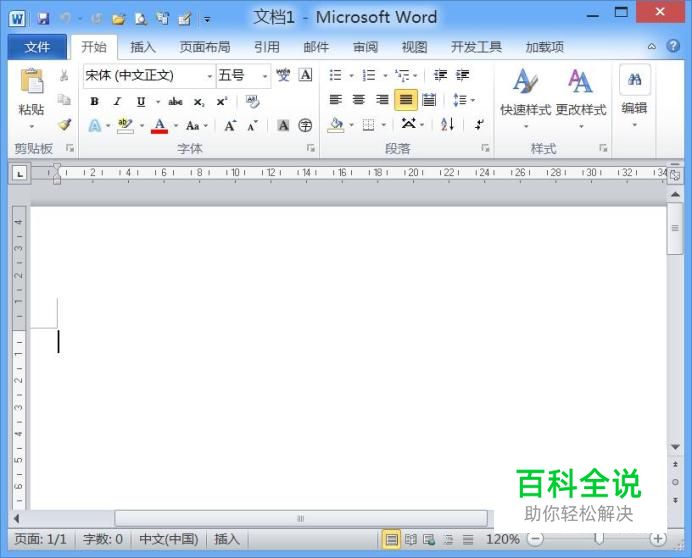The height and width of the screenshot is (558, 692).
Task: Open Word Help question mark
Action: pyautogui.click(x=673, y=46)
